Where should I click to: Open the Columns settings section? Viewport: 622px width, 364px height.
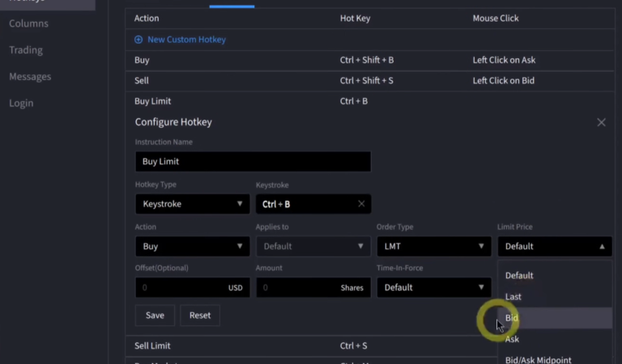(x=28, y=23)
